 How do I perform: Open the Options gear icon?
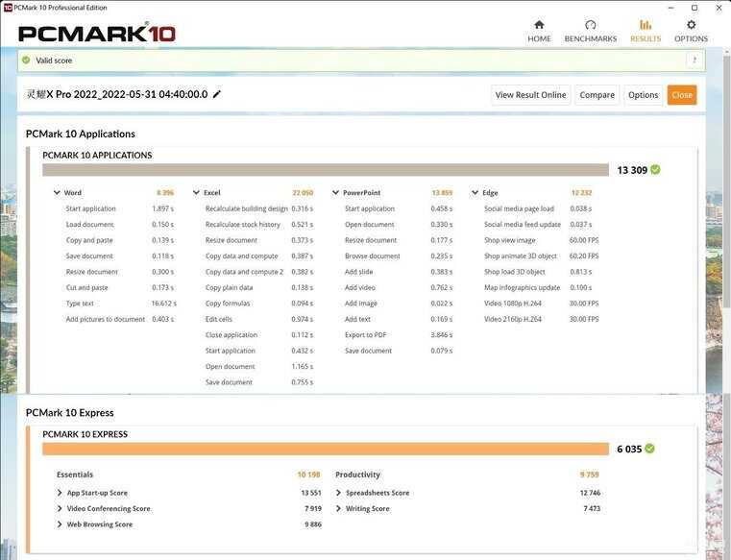pos(691,25)
